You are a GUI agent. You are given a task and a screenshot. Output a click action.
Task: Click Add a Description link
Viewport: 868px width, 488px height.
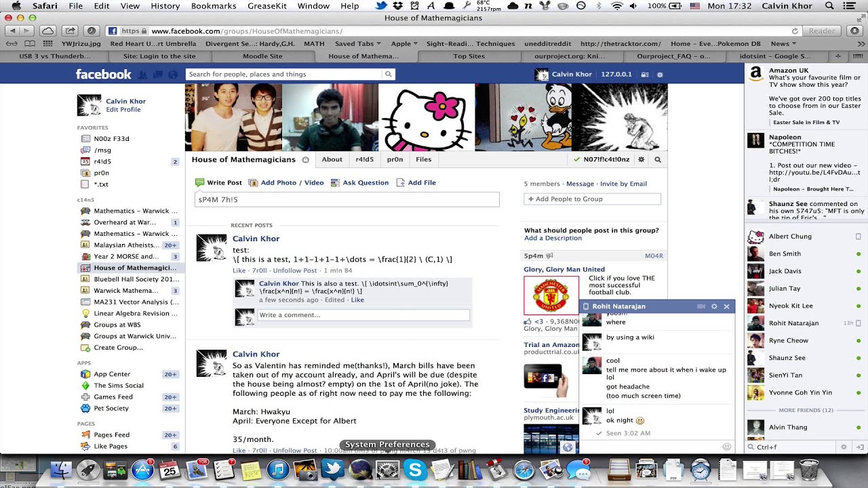click(553, 239)
